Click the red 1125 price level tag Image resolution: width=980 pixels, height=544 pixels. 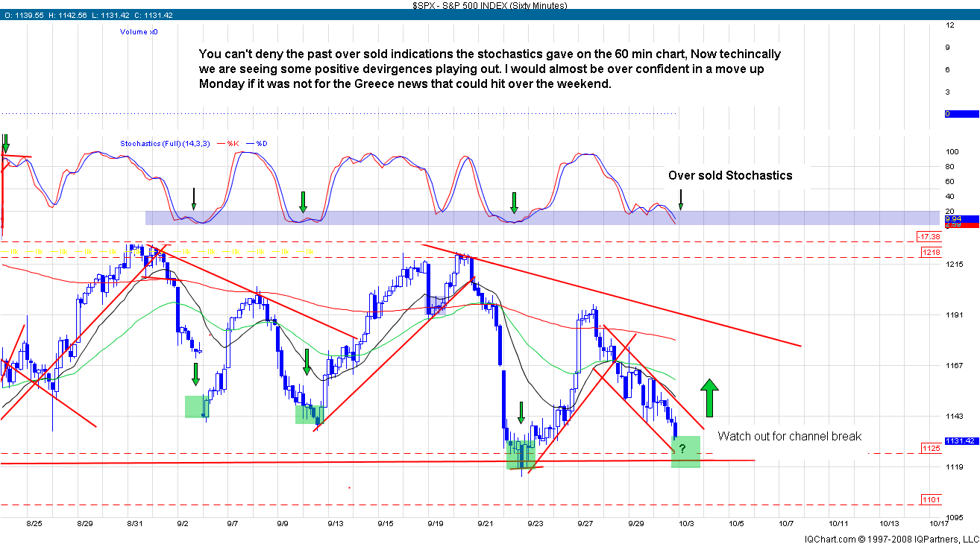[930, 449]
